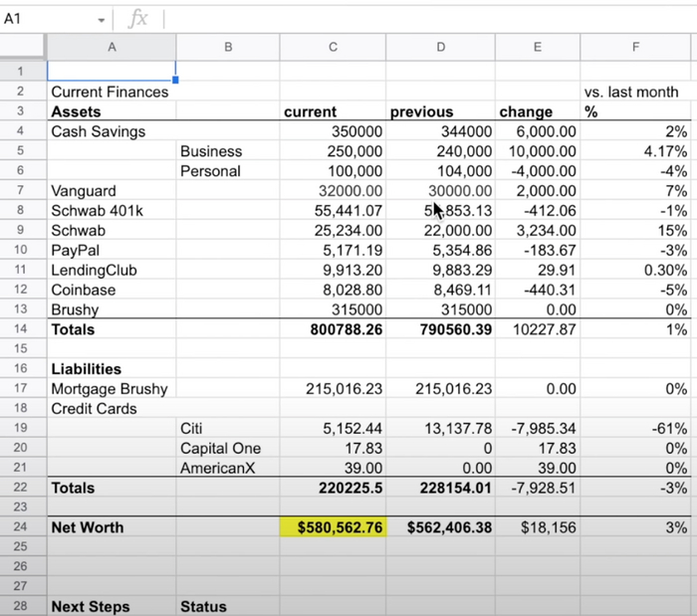Viewport: 697px width, 616px height.
Task: Select the column A header
Action: coord(111,47)
